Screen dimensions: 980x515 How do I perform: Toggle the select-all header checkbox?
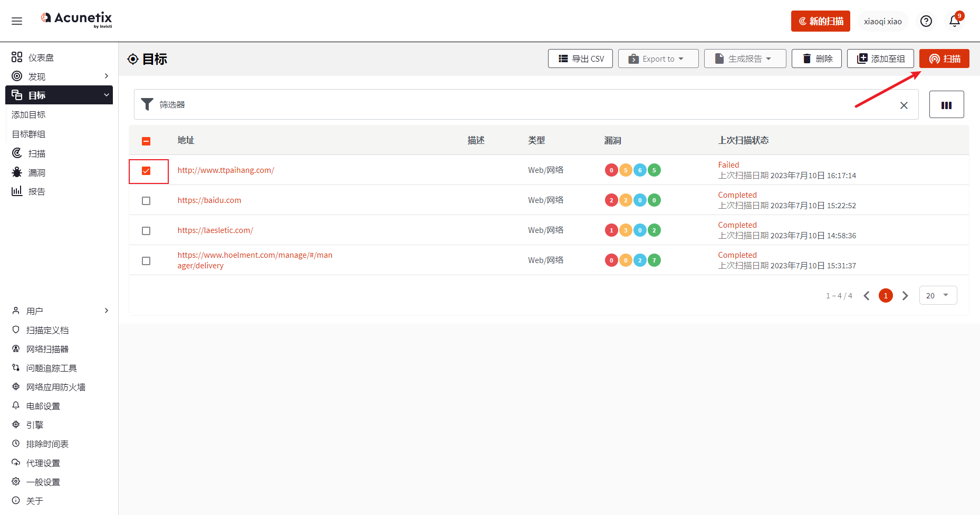pyautogui.click(x=146, y=141)
